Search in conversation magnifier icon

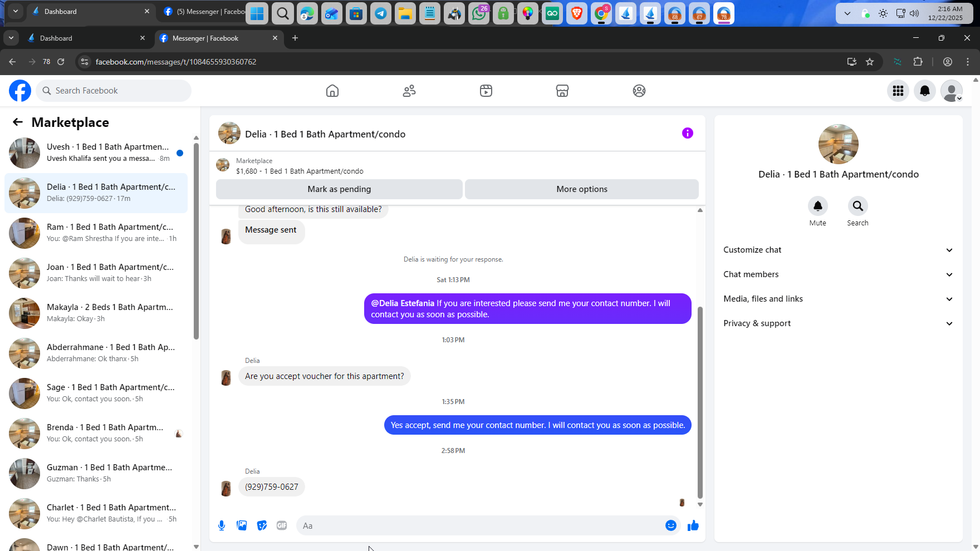pos(858,206)
